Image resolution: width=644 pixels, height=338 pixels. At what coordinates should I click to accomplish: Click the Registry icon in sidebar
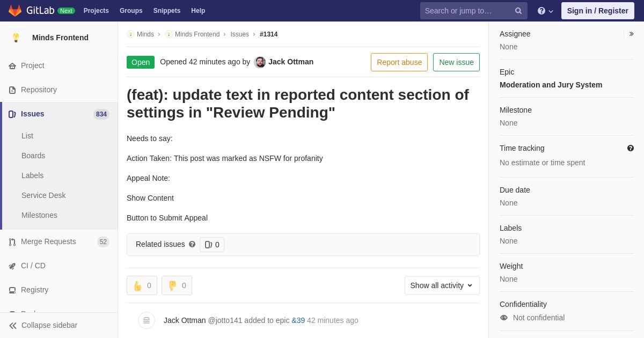point(12,290)
